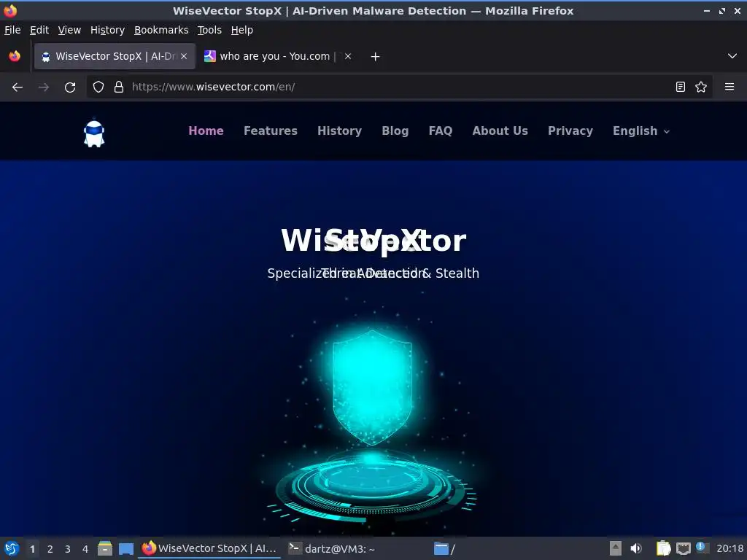Select the WiseVector StopX browser tab
Image resolution: width=747 pixels, height=560 pixels.
(x=115, y=56)
